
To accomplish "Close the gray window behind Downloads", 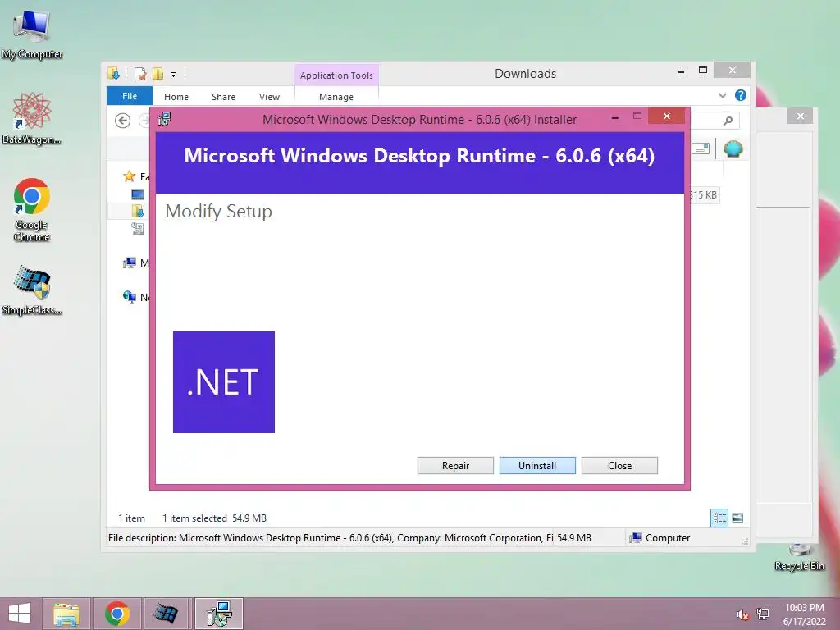I will click(801, 116).
